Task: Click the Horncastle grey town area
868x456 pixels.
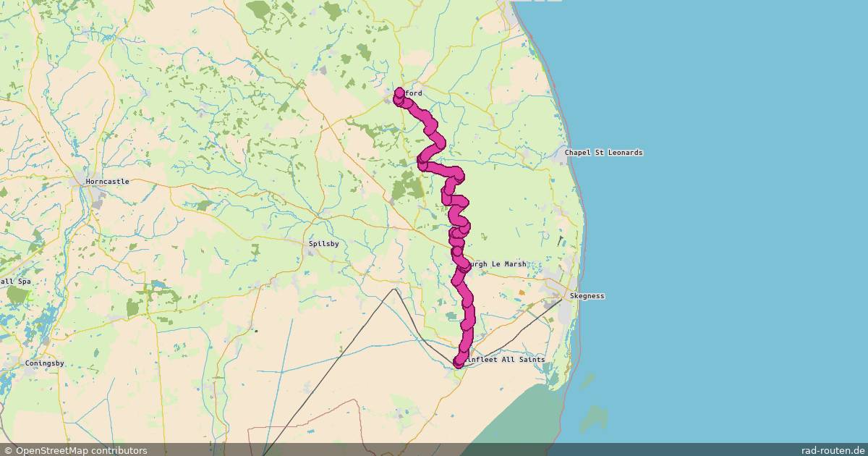Action: tap(94, 195)
